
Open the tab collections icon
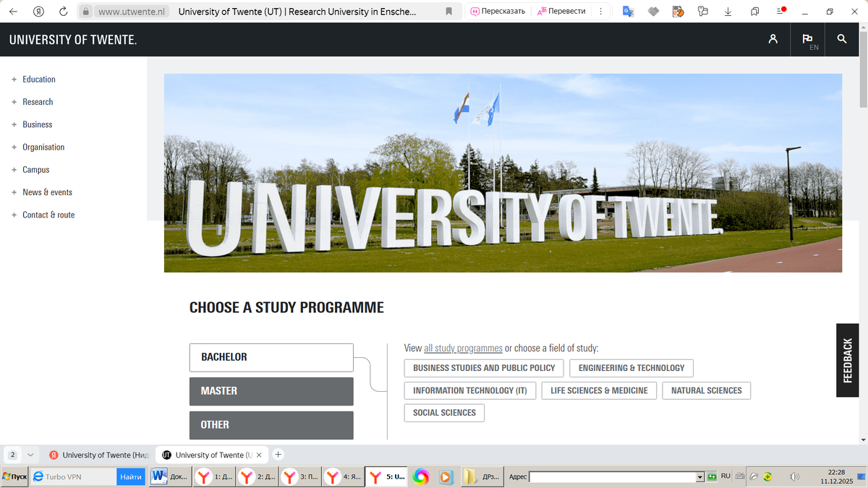tap(754, 12)
